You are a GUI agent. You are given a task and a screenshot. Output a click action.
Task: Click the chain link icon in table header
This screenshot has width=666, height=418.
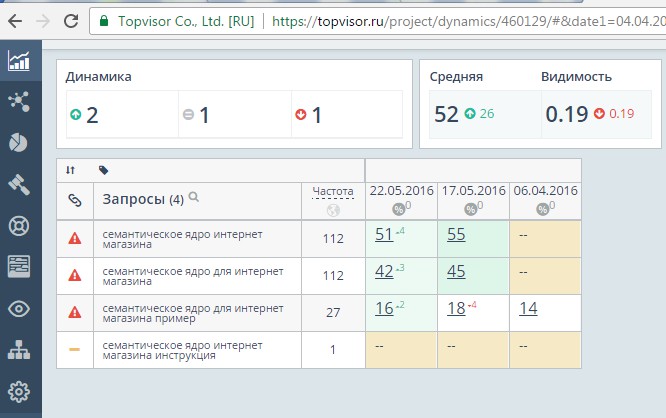pyautogui.click(x=75, y=200)
